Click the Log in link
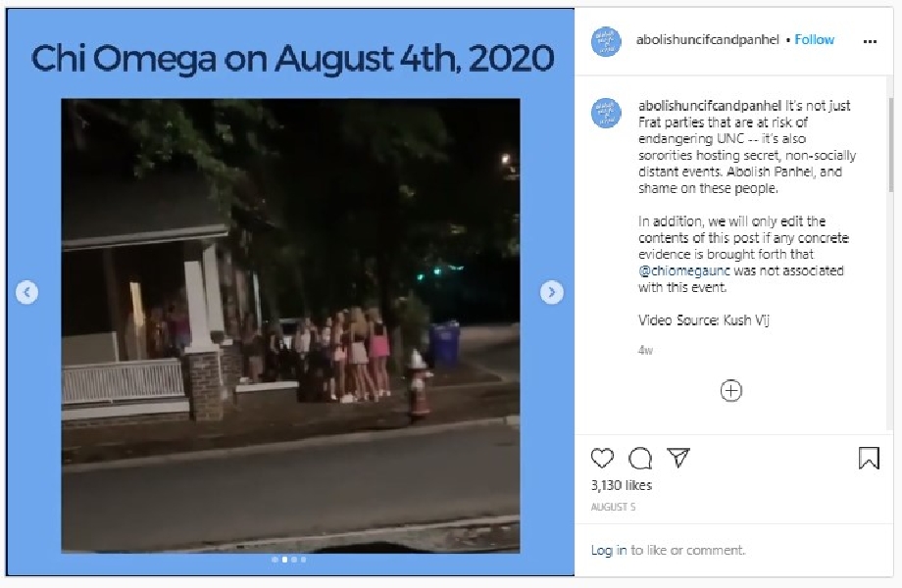The height and width of the screenshot is (588, 902). click(609, 550)
